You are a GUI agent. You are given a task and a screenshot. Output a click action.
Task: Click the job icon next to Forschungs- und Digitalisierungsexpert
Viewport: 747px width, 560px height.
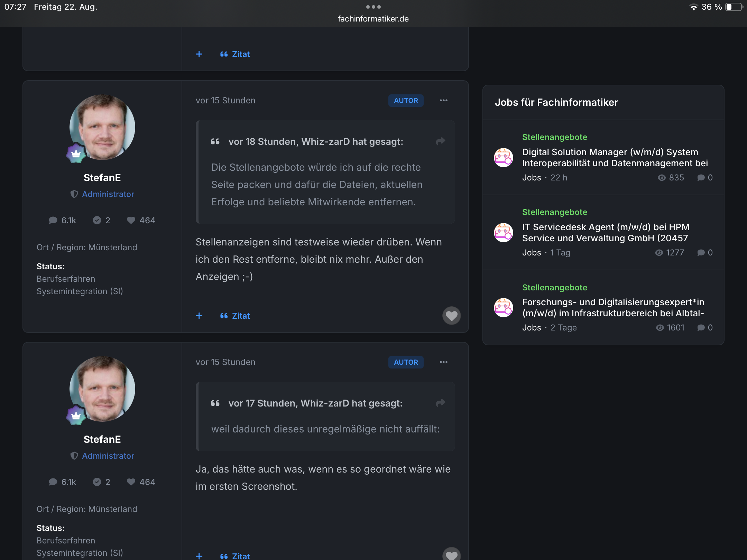[504, 308]
